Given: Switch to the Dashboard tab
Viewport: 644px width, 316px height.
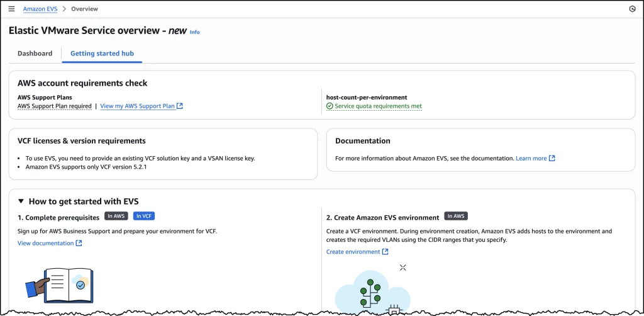Looking at the screenshot, I should point(35,54).
